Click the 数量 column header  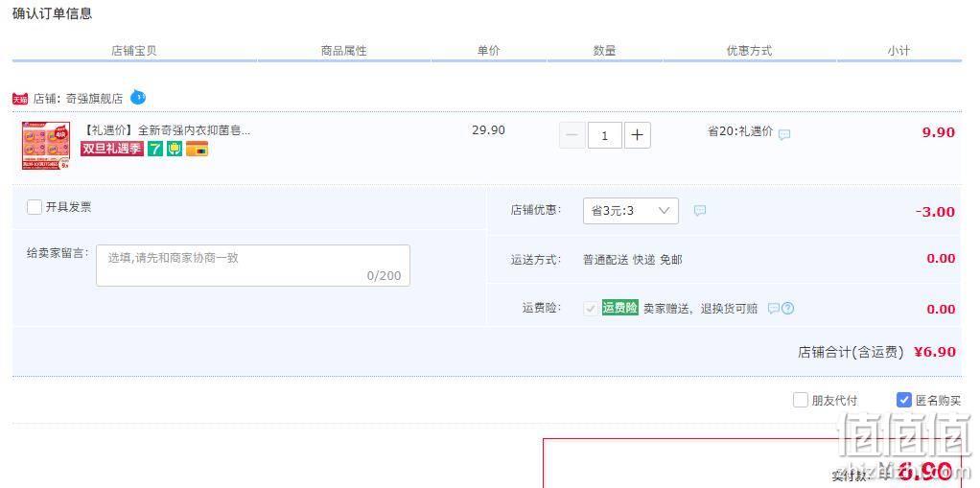[x=604, y=51]
